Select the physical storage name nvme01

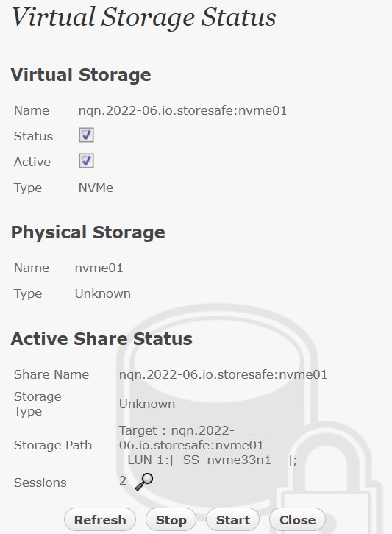[99, 268]
